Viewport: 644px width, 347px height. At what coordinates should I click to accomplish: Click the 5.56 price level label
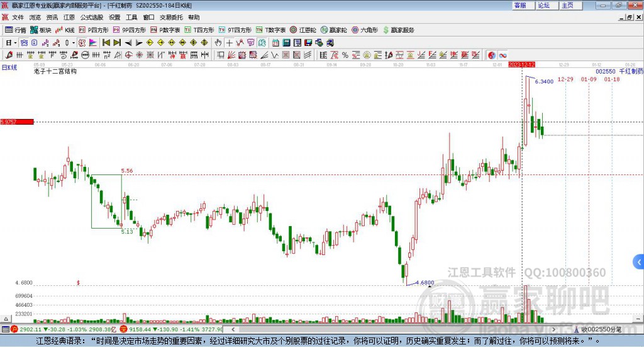(x=127, y=171)
